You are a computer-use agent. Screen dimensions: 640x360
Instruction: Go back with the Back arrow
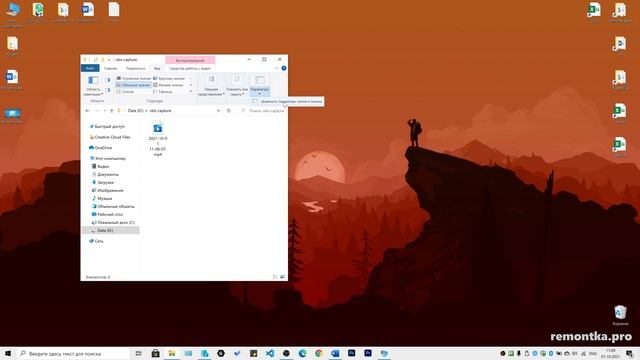(x=87, y=111)
